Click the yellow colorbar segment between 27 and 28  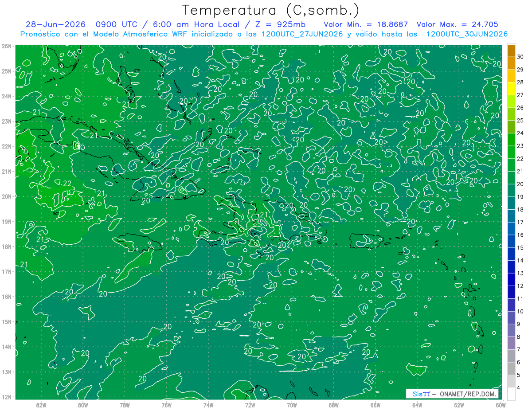tap(511, 88)
